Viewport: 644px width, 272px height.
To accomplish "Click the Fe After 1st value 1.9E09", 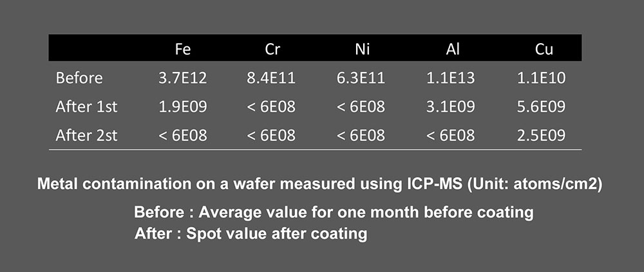I will (x=183, y=107).
